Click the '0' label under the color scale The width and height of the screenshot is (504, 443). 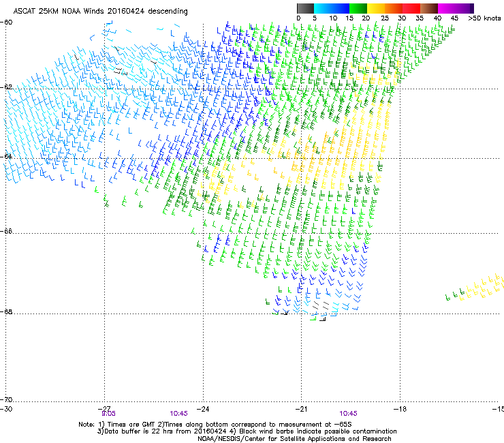(298, 18)
